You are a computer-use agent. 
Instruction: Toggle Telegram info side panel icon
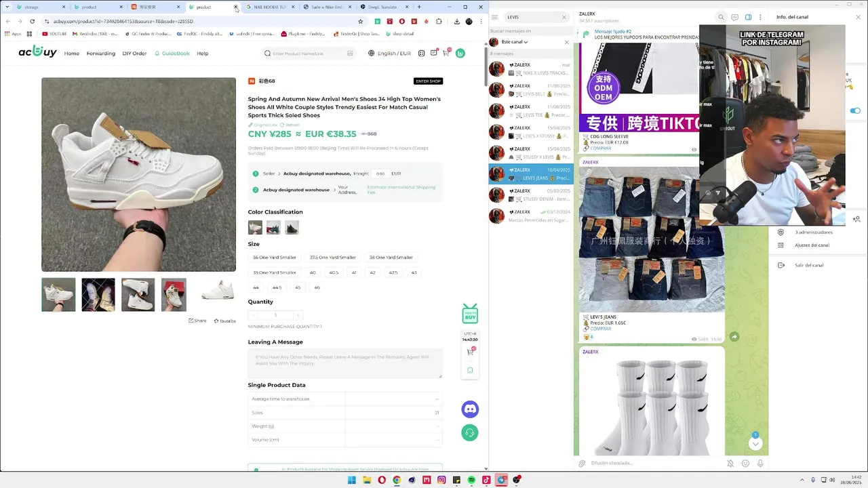point(749,17)
